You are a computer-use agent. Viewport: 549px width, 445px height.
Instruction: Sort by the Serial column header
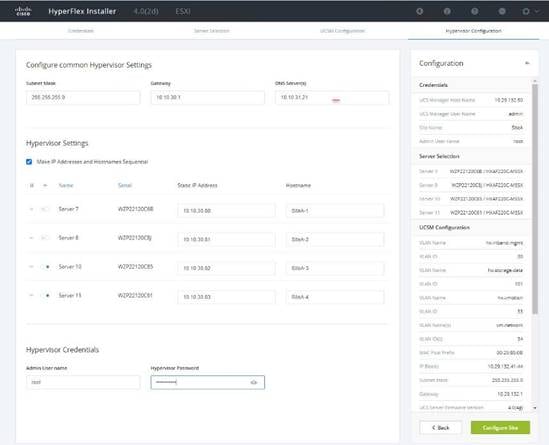(x=125, y=185)
